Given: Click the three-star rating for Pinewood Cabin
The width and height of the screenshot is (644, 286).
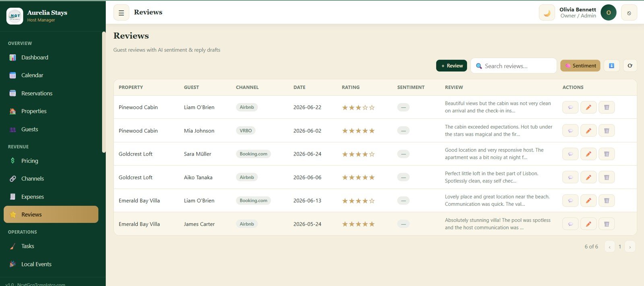Looking at the screenshot, I should point(358,108).
